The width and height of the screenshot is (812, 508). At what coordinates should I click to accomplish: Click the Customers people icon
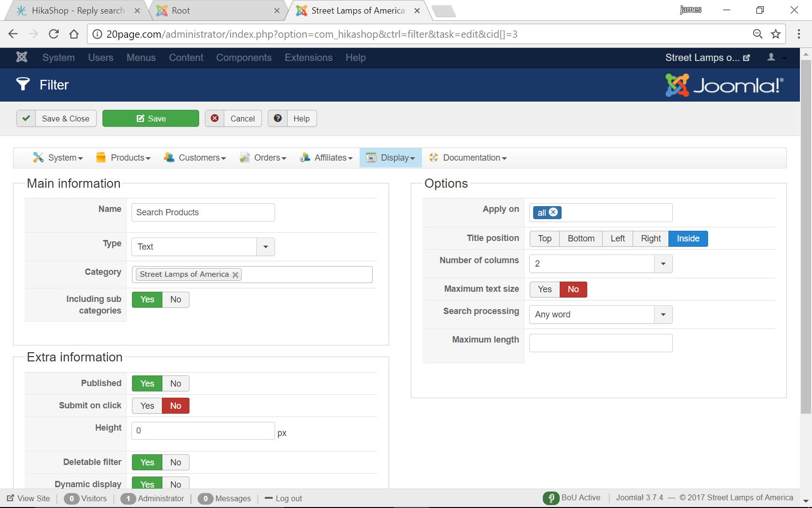169,157
